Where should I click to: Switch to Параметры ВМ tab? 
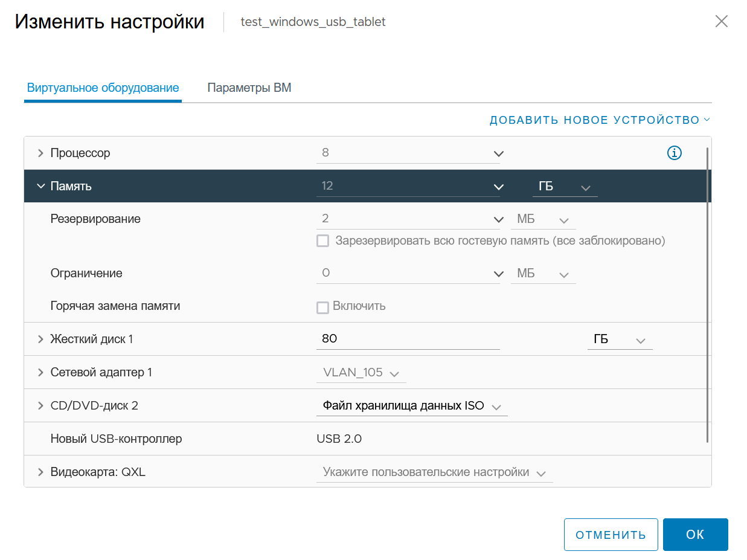pos(249,88)
